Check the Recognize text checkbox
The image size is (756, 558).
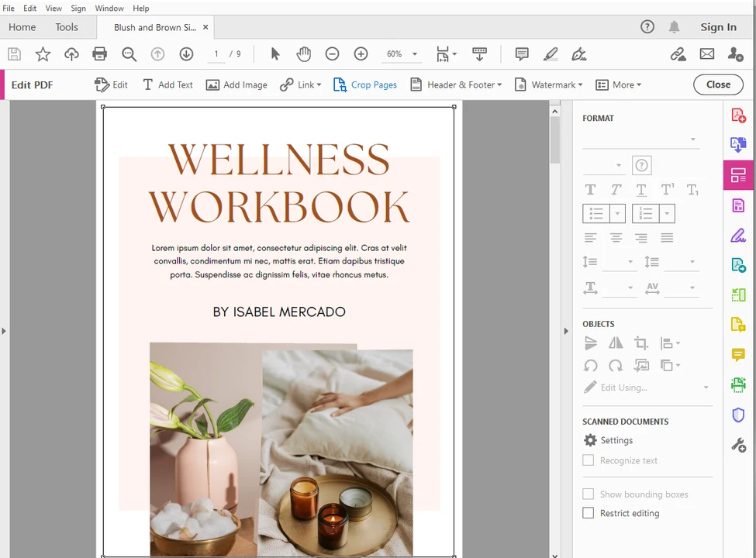point(589,460)
